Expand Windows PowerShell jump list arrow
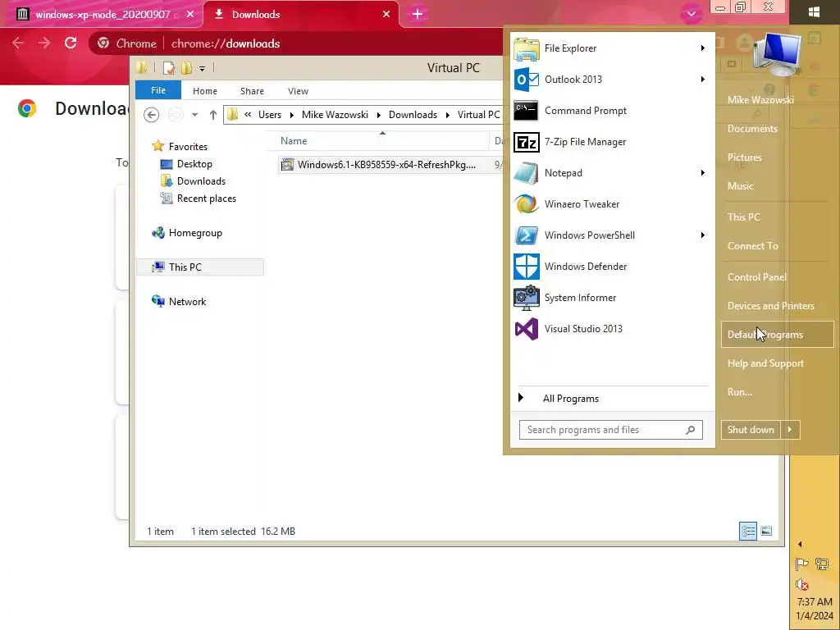Viewport: 840px width, 630px height. tap(703, 235)
